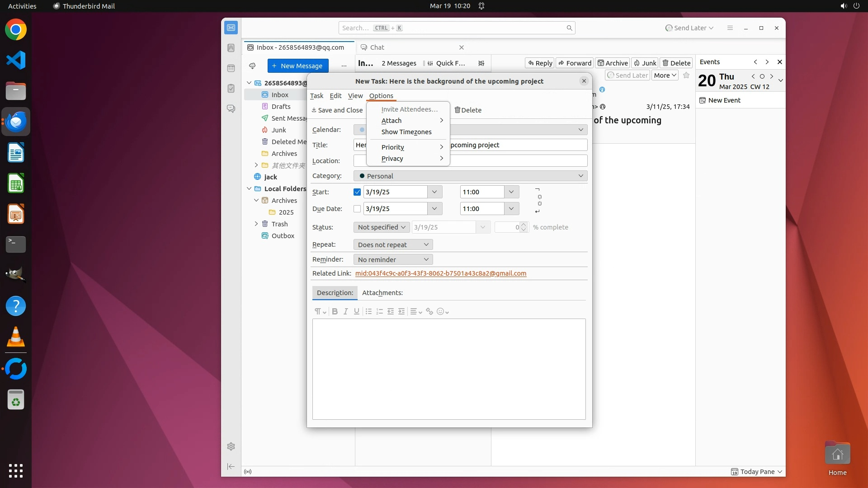This screenshot has width=868, height=488.
Task: Open Thunderbird settings gear icon
Action: tap(231, 446)
